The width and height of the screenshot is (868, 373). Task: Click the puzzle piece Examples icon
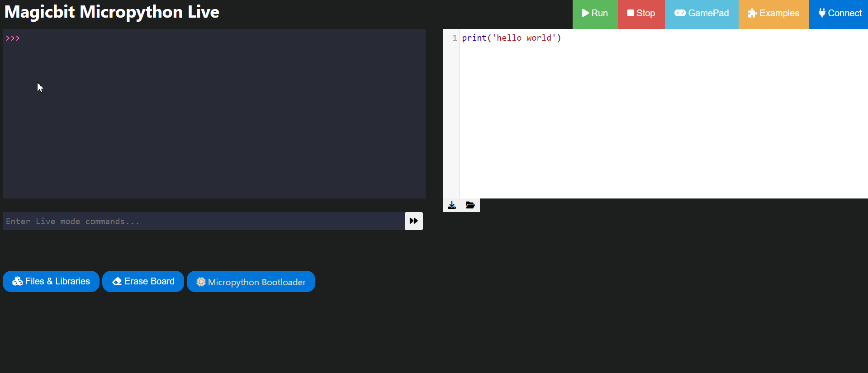tap(752, 14)
